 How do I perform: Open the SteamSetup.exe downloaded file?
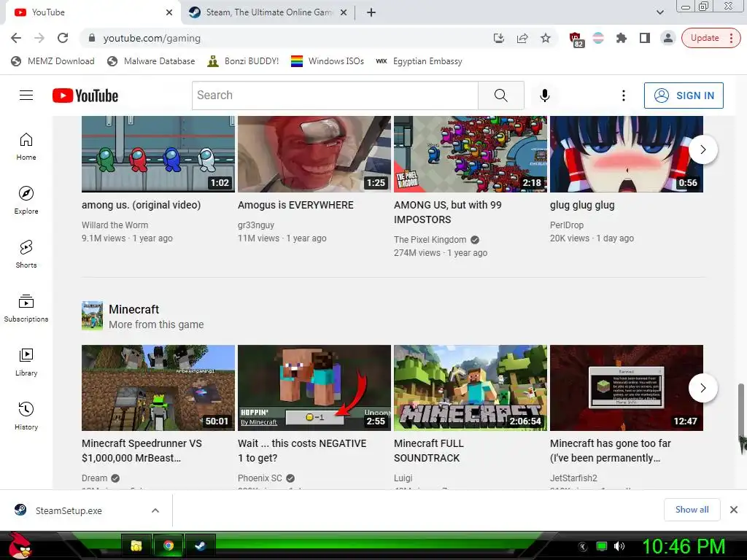69,510
